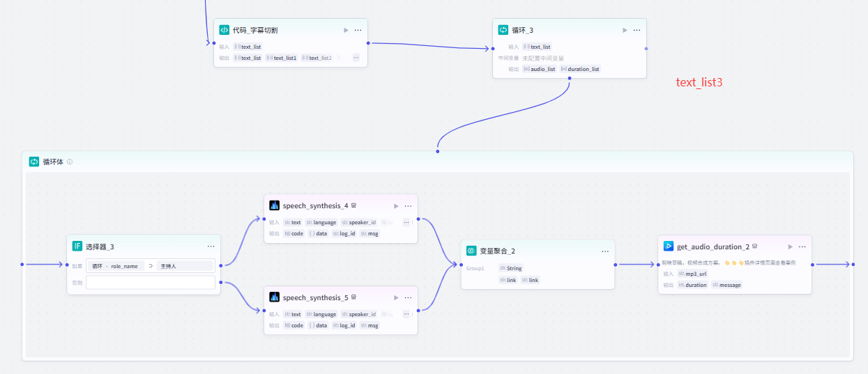The image size is (868, 374).
Task: Select the 代码_字幕切割 node title
Action: pos(256,30)
